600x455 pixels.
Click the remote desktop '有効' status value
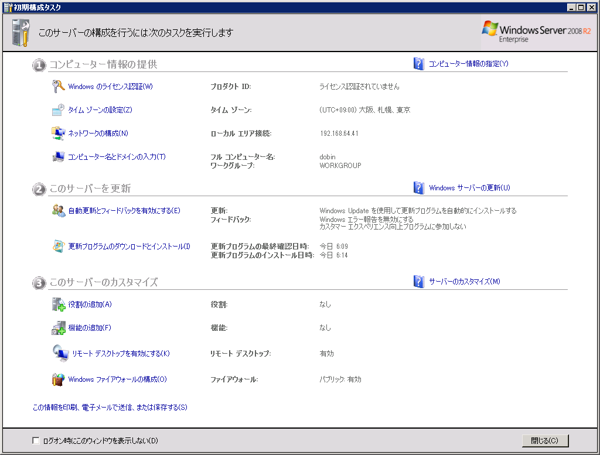click(327, 353)
